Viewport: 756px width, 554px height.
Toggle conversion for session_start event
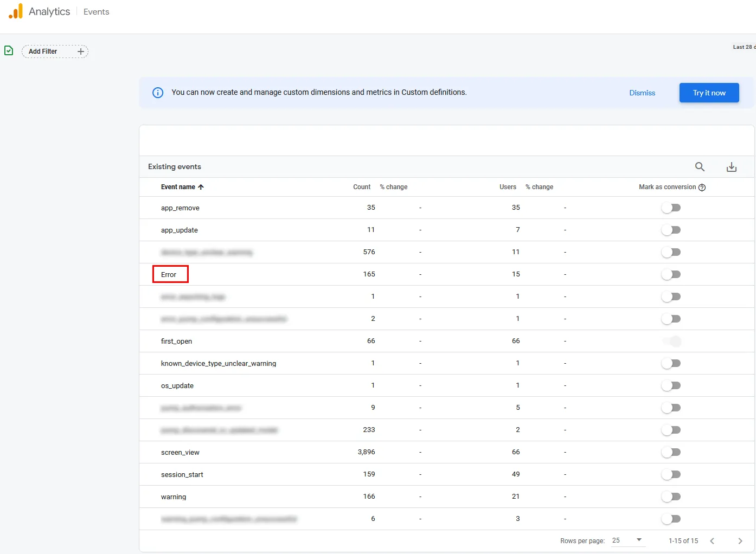pos(671,474)
